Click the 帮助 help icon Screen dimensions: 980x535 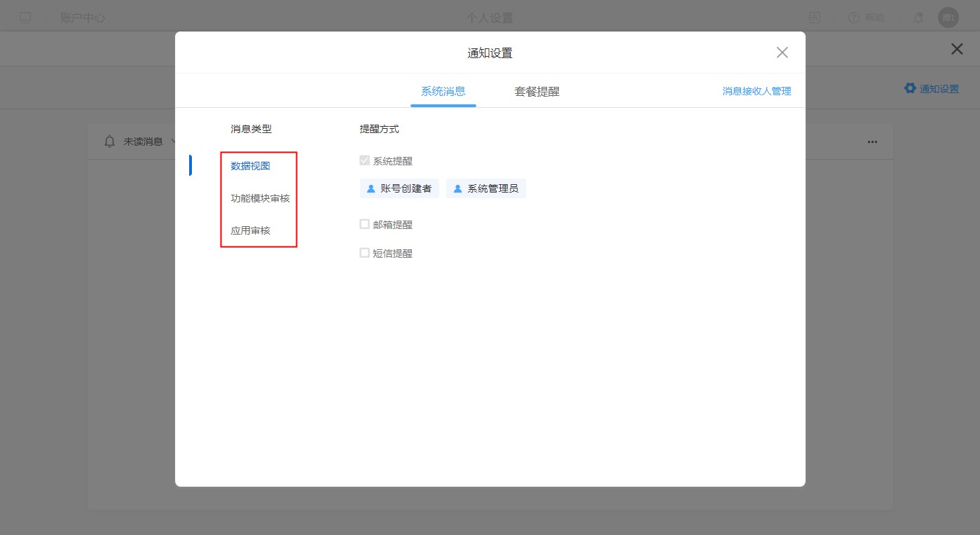coord(854,18)
